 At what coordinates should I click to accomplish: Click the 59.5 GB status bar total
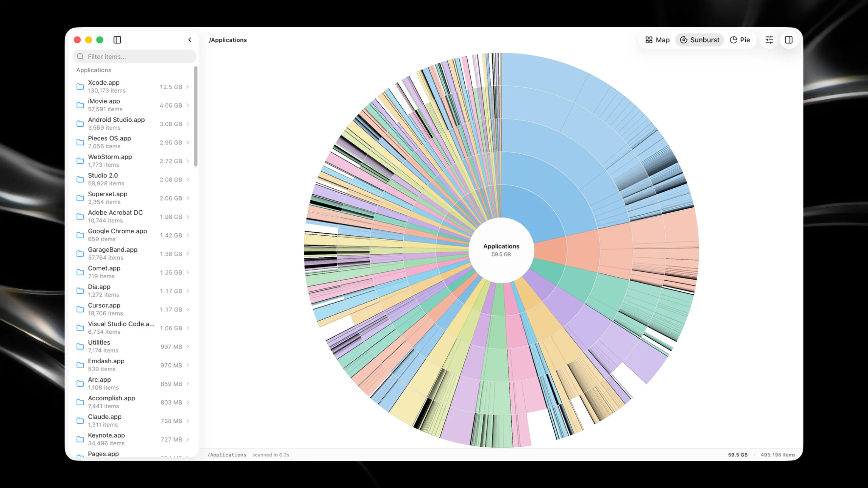click(738, 455)
